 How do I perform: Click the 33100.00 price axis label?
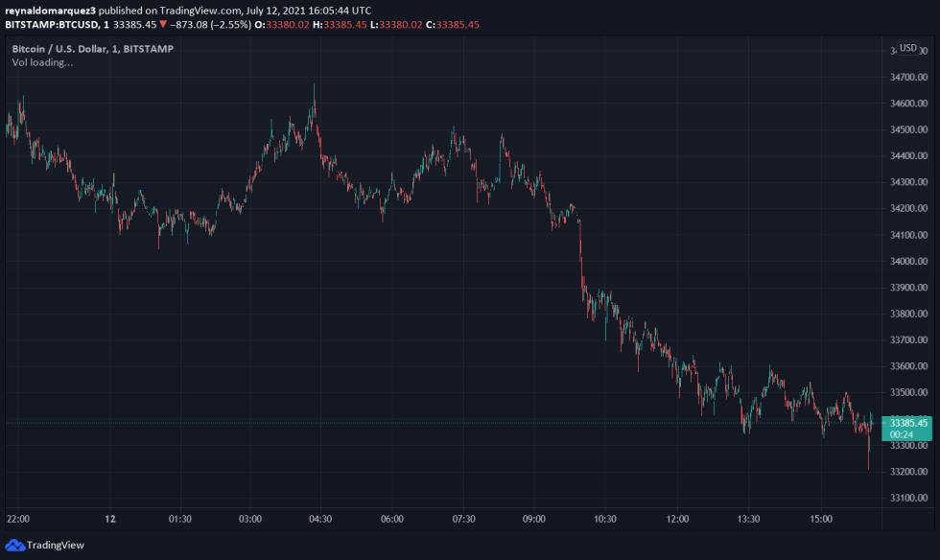[907, 498]
